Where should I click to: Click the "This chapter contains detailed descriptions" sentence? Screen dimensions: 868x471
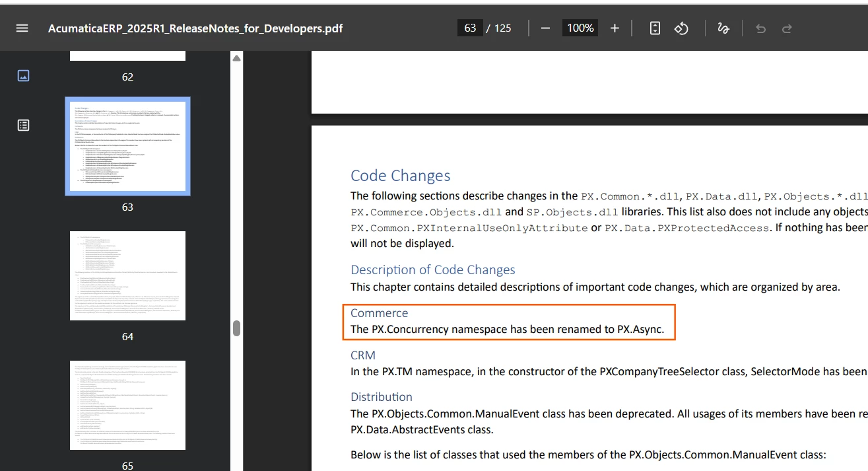click(x=595, y=287)
